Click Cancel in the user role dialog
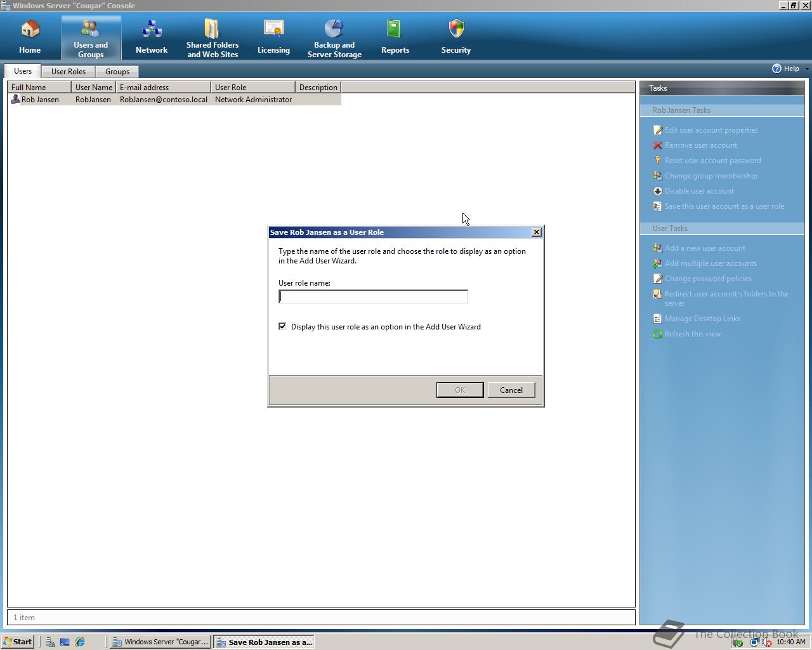This screenshot has width=812, height=650. 511,390
